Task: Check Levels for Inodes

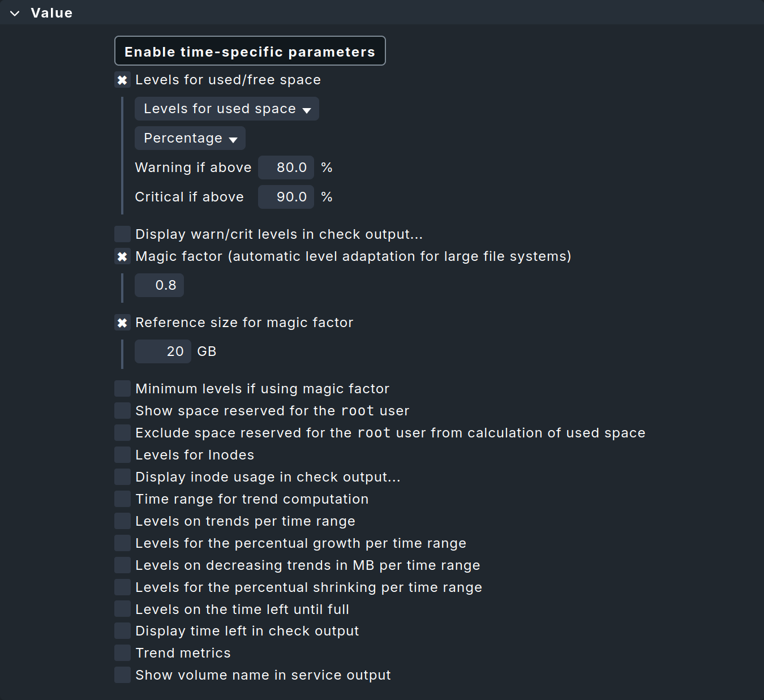Action: (122, 454)
